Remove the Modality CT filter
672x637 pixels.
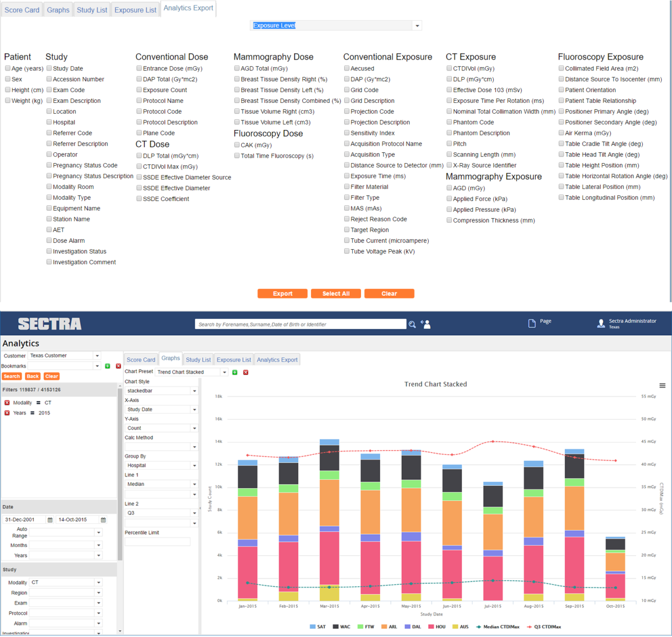7,402
